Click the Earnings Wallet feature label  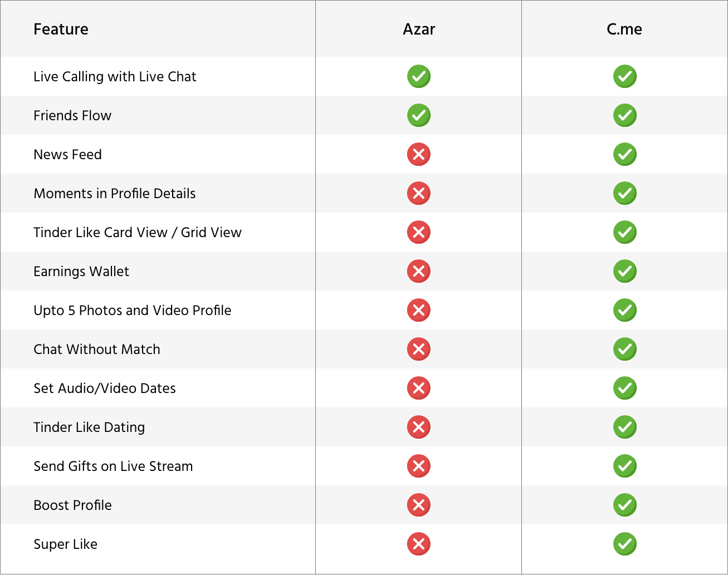click(x=81, y=272)
